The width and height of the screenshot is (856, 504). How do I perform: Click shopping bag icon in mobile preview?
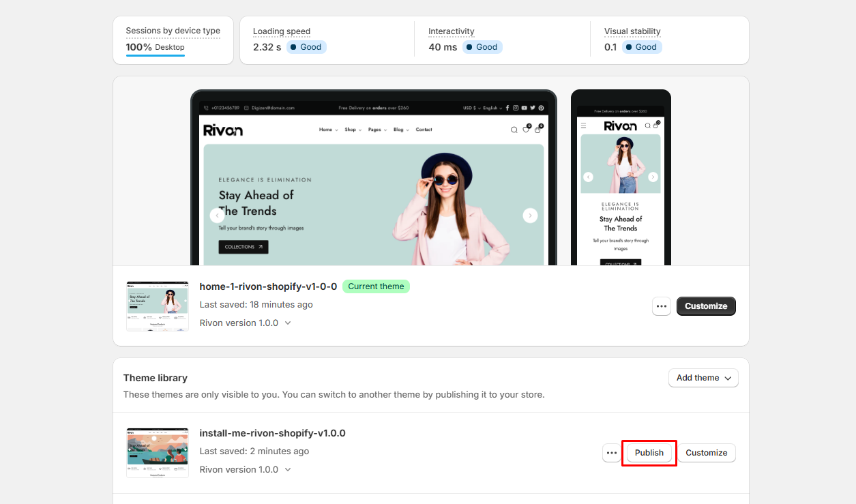[656, 125]
